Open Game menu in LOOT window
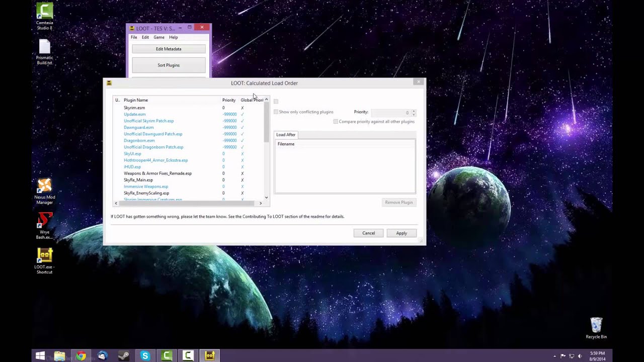Screen dimensions: 644x362 click(159, 37)
